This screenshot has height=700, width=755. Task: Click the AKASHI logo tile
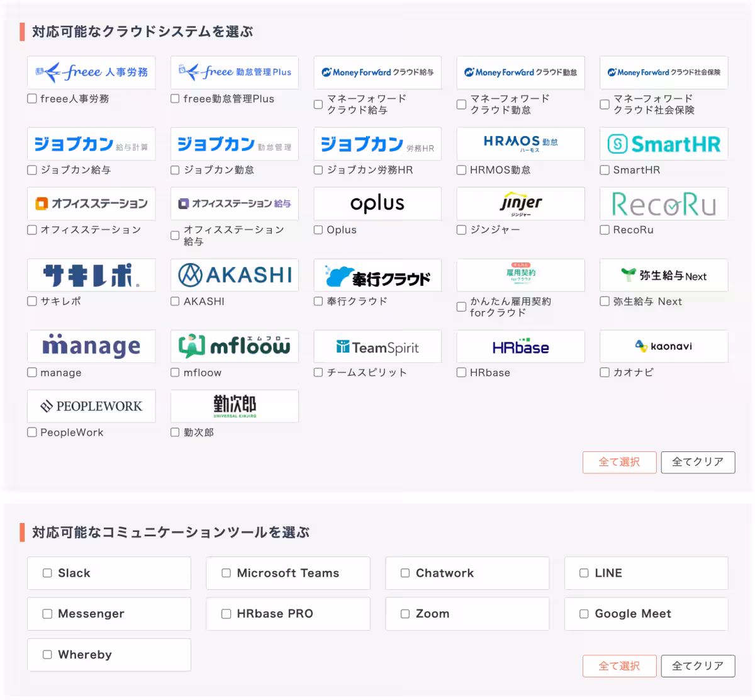point(235,275)
